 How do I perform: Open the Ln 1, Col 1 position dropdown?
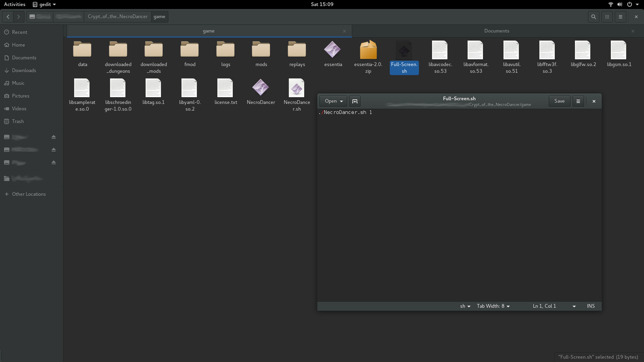[554, 306]
